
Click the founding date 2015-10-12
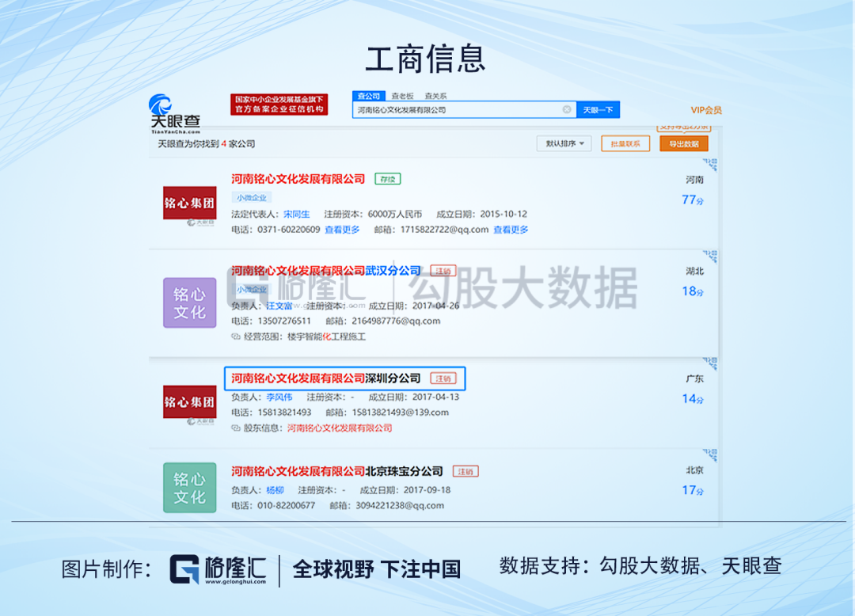pos(503,215)
